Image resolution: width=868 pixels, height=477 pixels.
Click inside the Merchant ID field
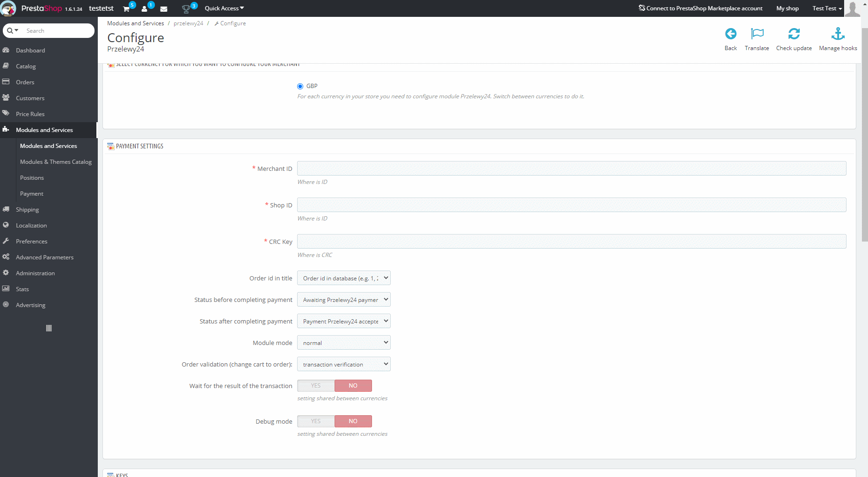(x=571, y=168)
